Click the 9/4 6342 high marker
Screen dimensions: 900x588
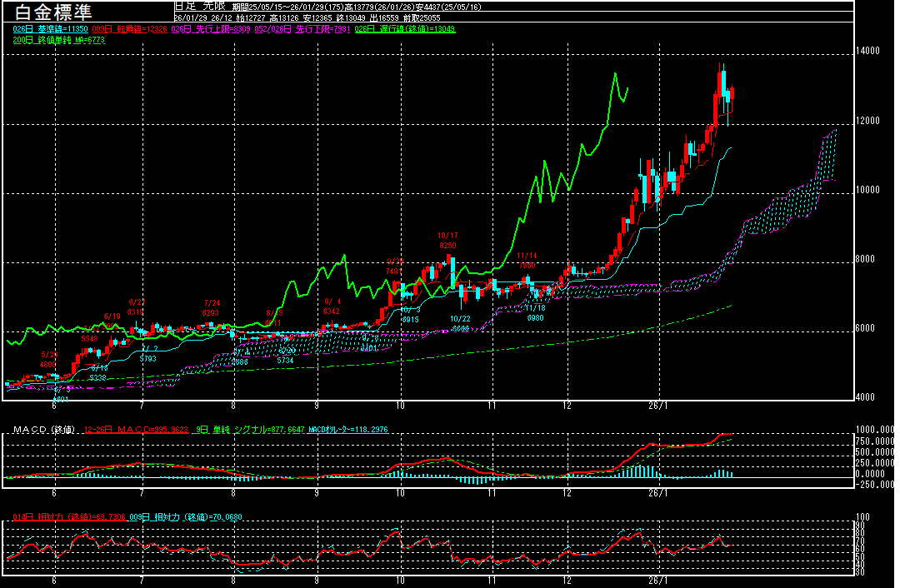[x=332, y=306]
